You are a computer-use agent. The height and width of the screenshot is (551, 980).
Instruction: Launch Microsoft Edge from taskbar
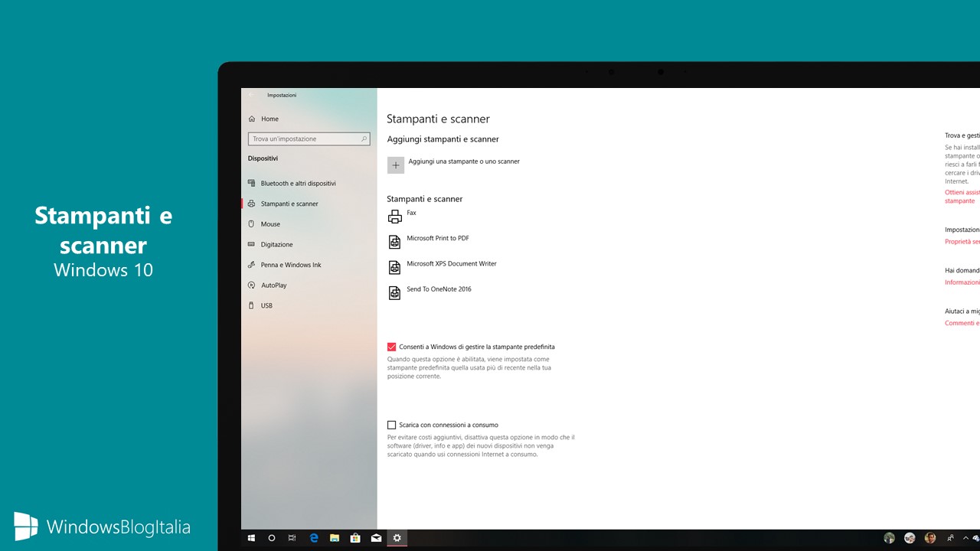point(314,538)
